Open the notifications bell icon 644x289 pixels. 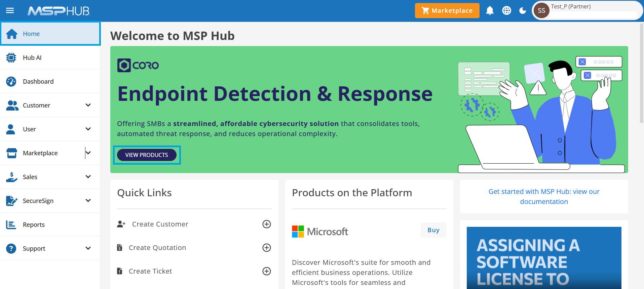tap(490, 11)
